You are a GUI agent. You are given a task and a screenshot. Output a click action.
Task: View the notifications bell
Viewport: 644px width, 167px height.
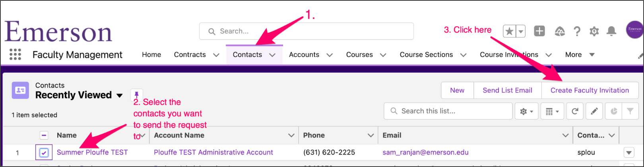(x=611, y=31)
